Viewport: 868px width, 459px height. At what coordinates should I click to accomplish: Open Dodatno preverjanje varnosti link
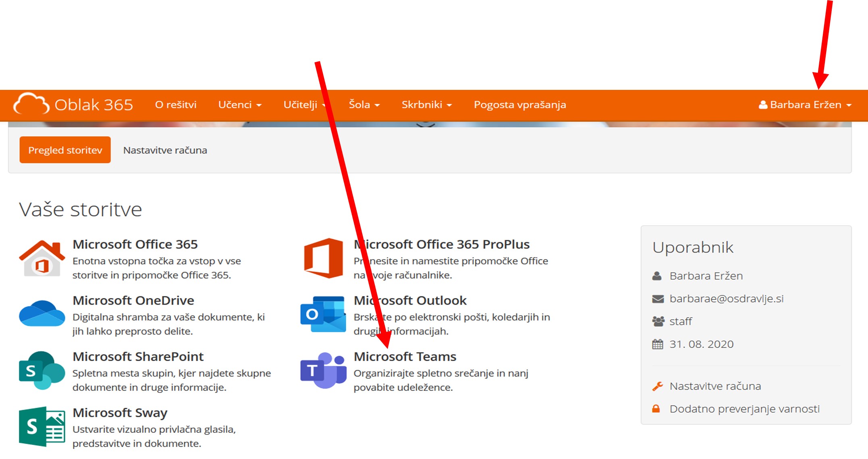745,409
